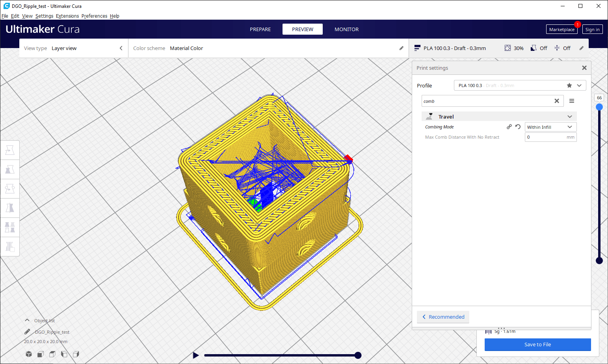The height and width of the screenshot is (364, 608).
Task: Open the View menu
Action: 27,16
